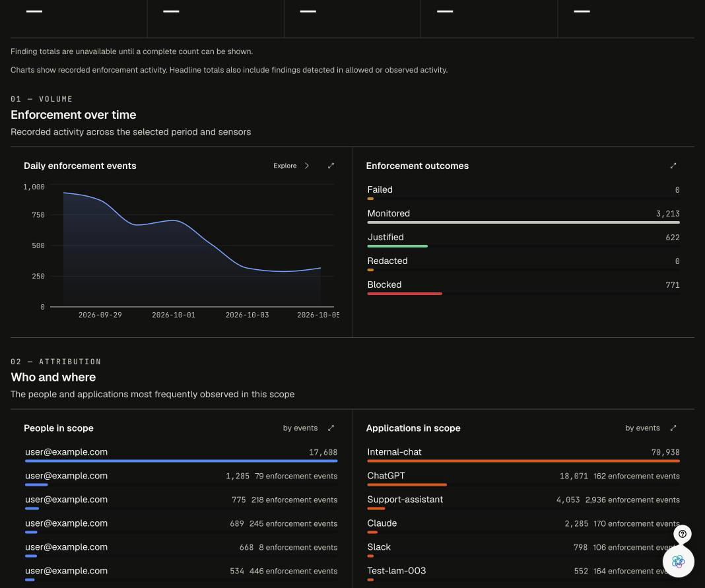705x588 pixels.
Task: Click the Enforcement over time heading
Action: [x=73, y=115]
